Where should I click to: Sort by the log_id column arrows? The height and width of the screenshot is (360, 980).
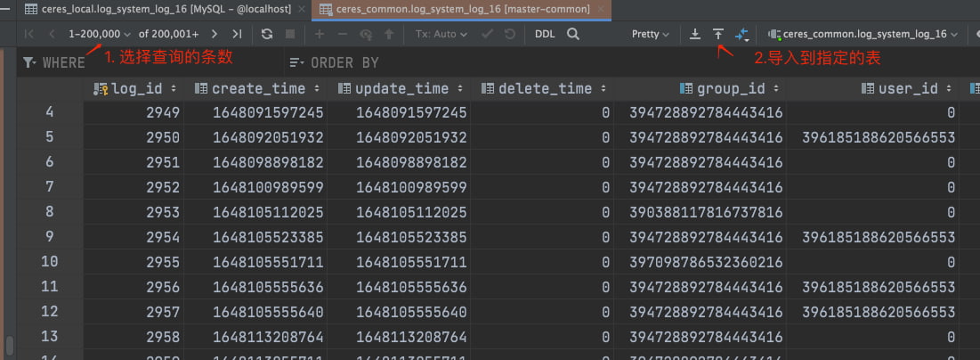tap(174, 89)
